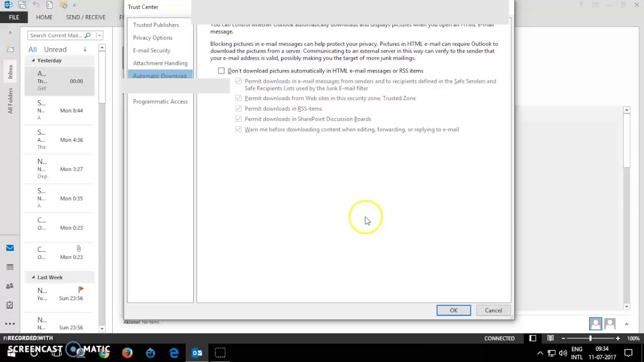Click into the Search Current Mailbox field
Viewport: 644px width, 362px height.
click(x=55, y=35)
